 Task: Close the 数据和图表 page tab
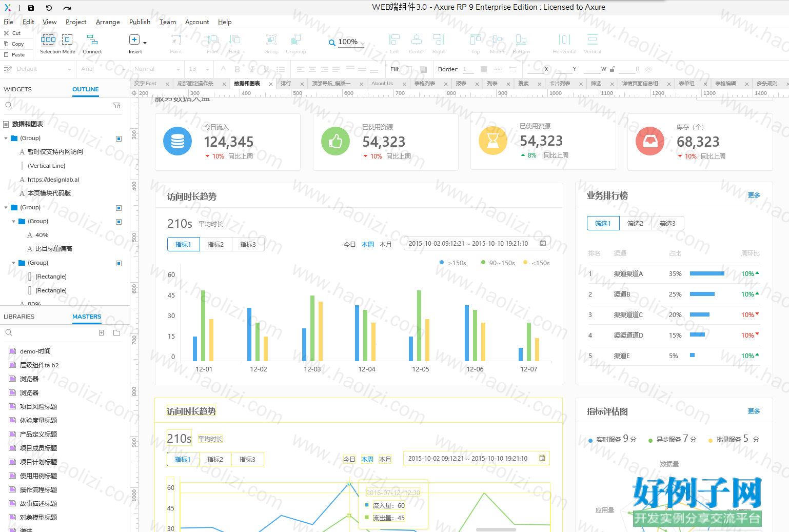click(271, 84)
